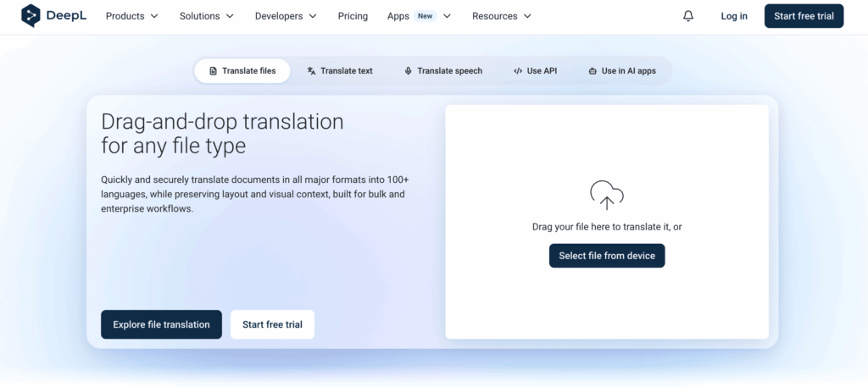Click the robot icon beside Use in AI apps
Screen dimensions: 868x387
tap(593, 71)
